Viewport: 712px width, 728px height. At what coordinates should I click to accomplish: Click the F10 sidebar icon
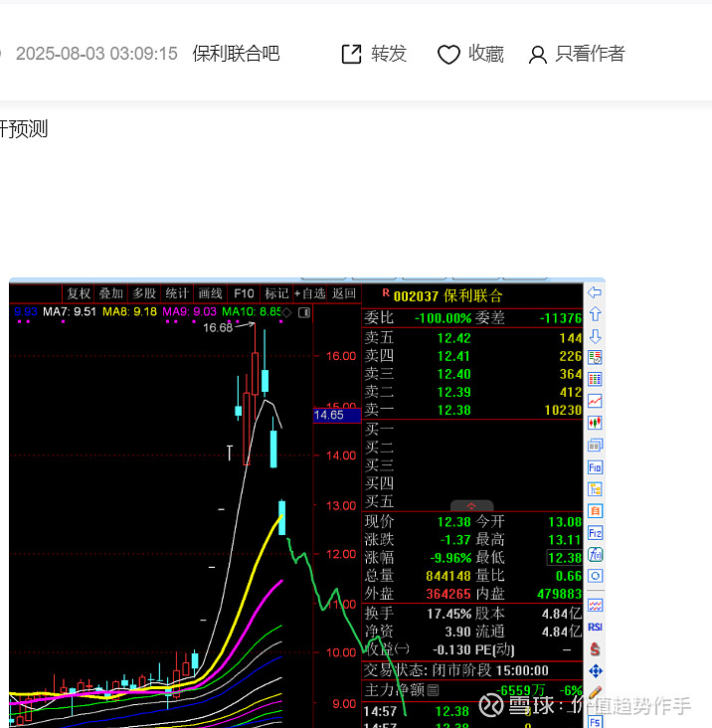(x=595, y=467)
